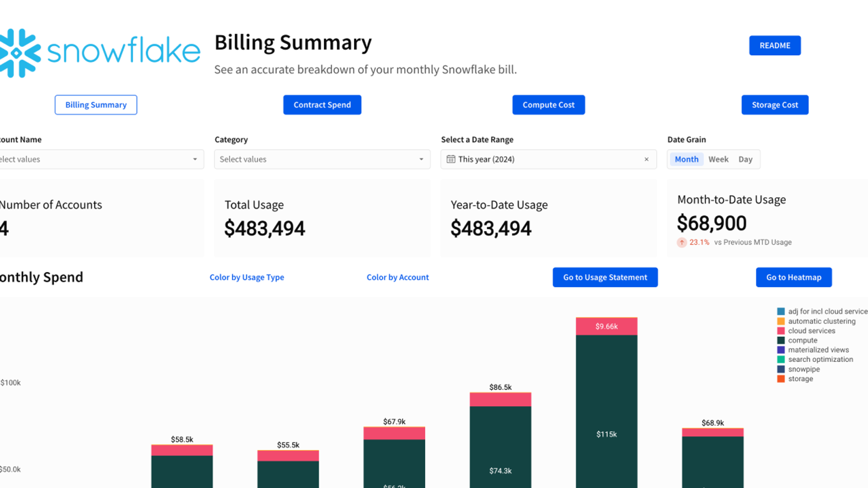Screen dimensions: 868x488
Task: Click the storage legend swatch
Action: click(781, 379)
